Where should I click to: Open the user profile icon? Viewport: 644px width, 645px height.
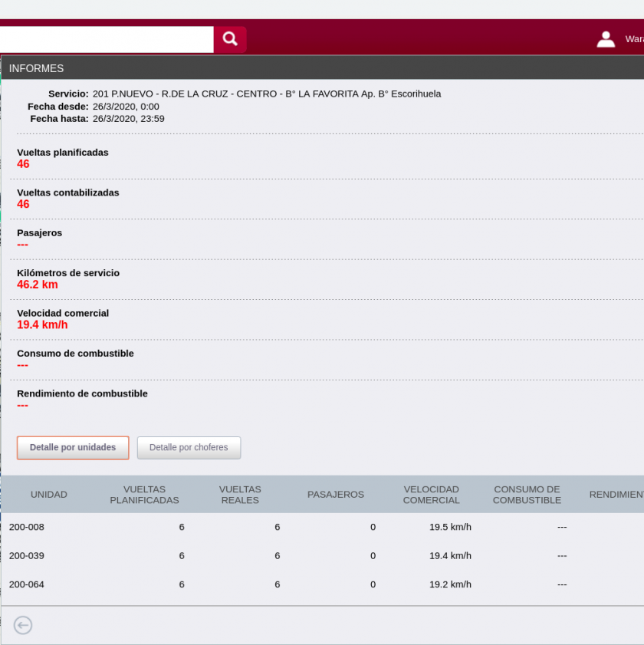[x=606, y=39]
